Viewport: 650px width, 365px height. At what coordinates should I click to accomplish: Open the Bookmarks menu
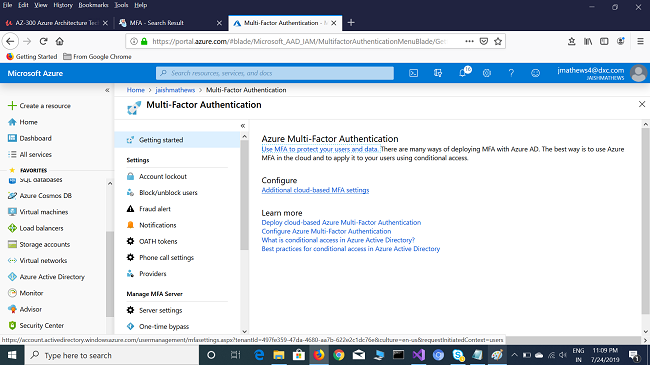point(93,5)
